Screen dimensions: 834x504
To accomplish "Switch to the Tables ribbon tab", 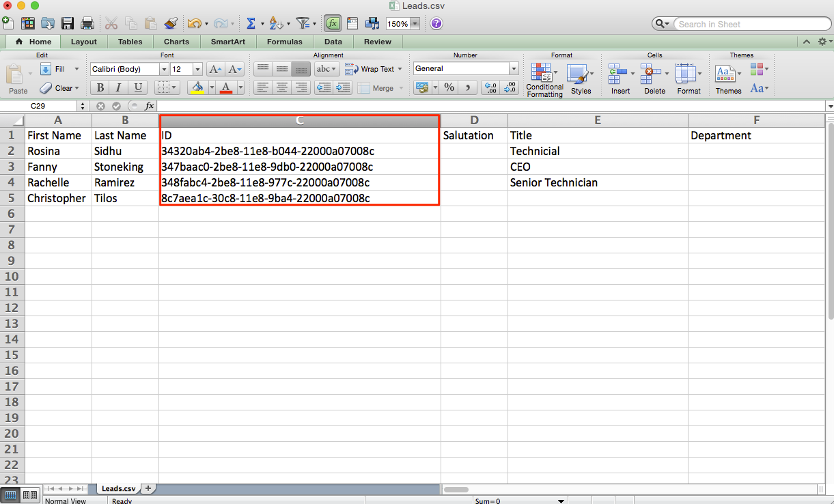I will click(x=130, y=42).
